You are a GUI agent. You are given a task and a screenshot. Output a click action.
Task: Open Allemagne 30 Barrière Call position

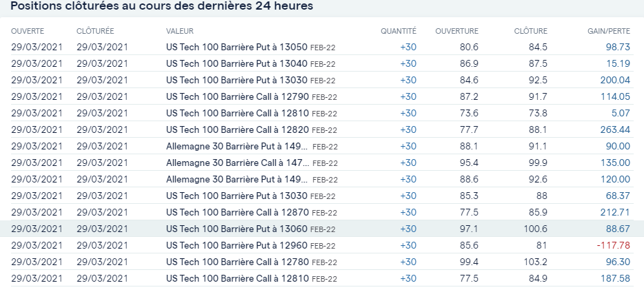(237, 163)
